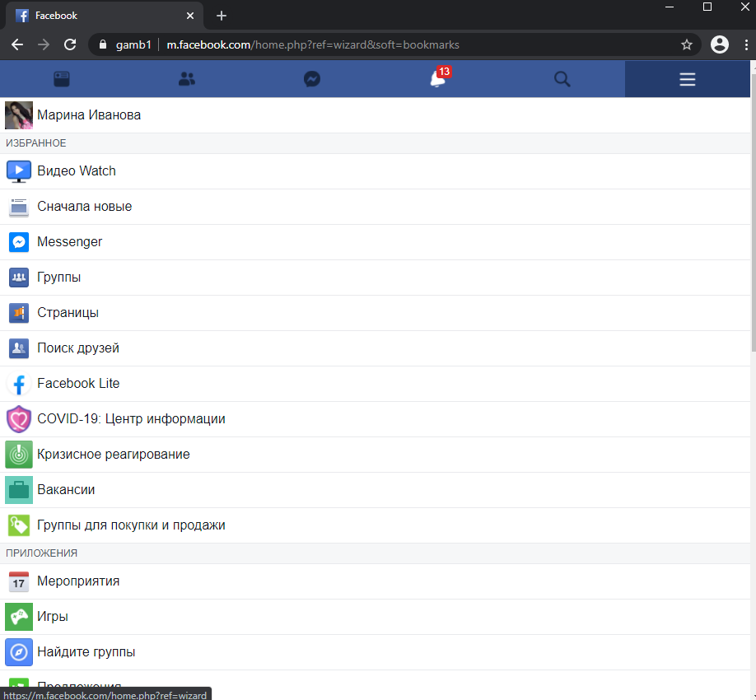
Task: Open Messenger from the bookmarks list
Action: [375, 242]
